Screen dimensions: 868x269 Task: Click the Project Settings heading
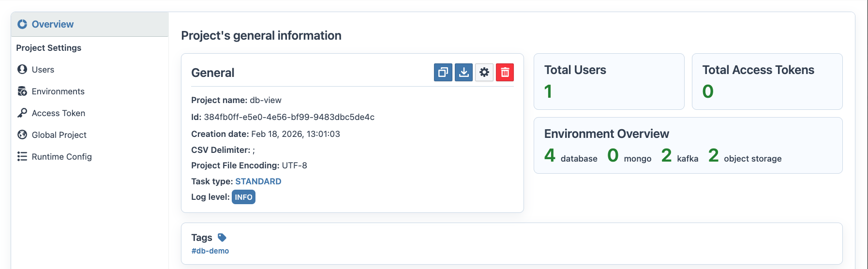click(x=48, y=48)
